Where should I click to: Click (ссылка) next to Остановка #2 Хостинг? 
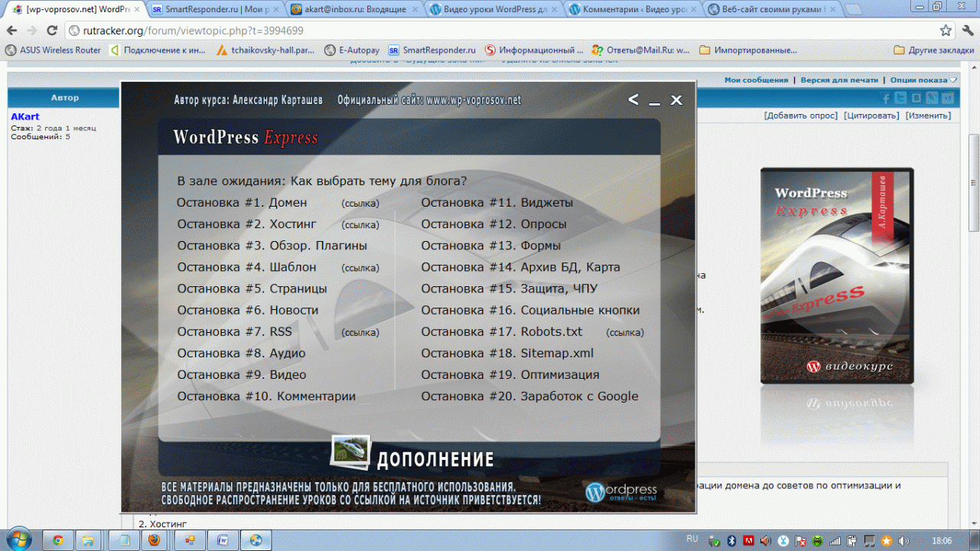pos(360,225)
